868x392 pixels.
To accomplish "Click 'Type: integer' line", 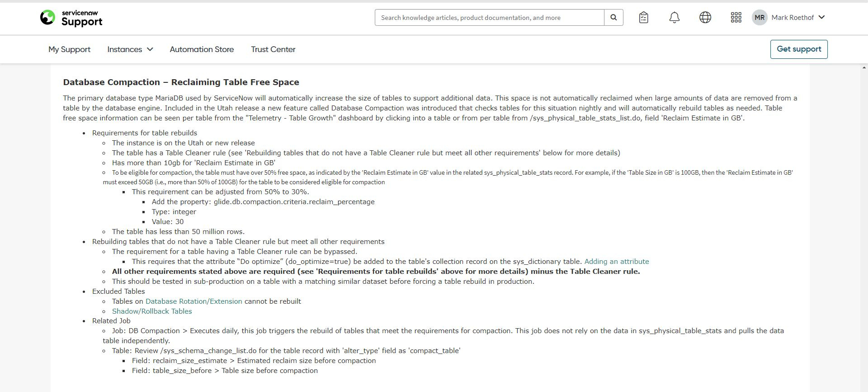I will point(174,212).
